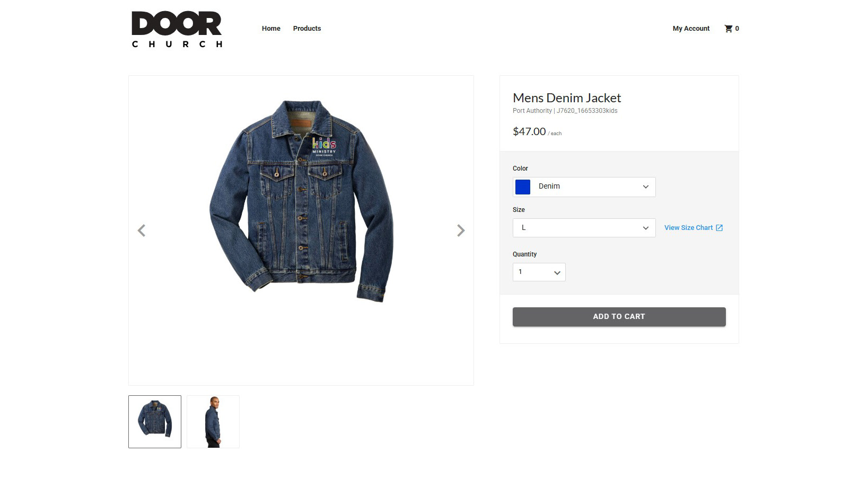Click the chevron arrow in Quantity dropdown
The image size is (868, 488).
tap(557, 272)
